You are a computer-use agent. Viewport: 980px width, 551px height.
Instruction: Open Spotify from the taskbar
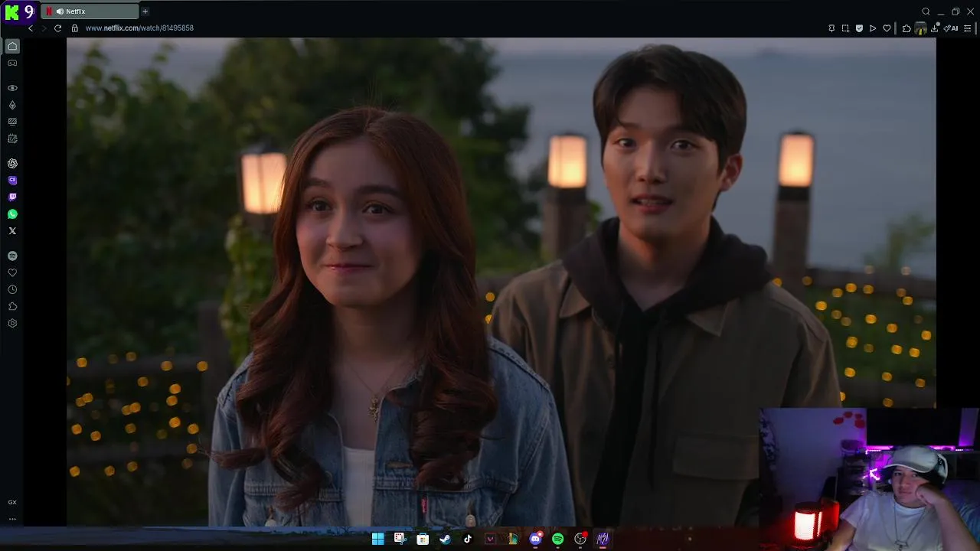click(558, 539)
